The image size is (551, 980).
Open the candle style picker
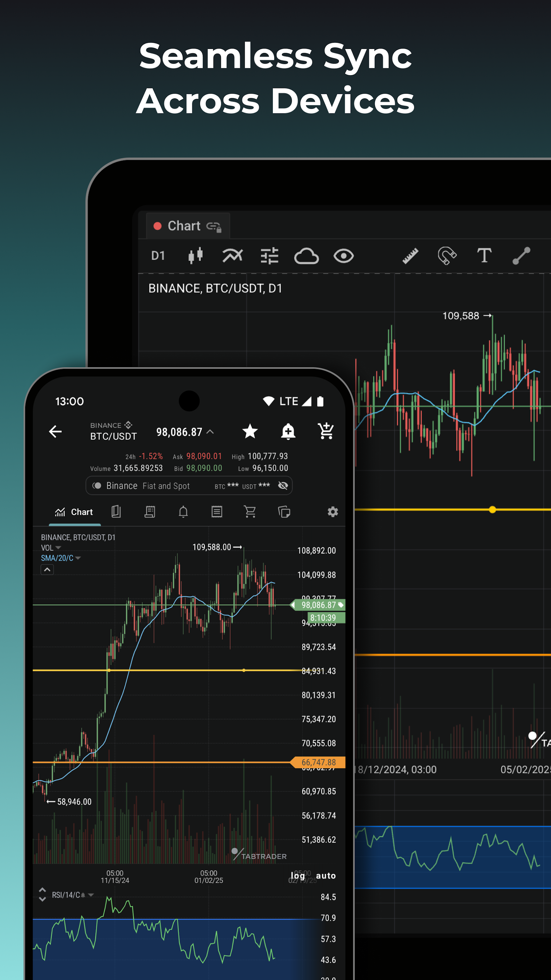(195, 256)
